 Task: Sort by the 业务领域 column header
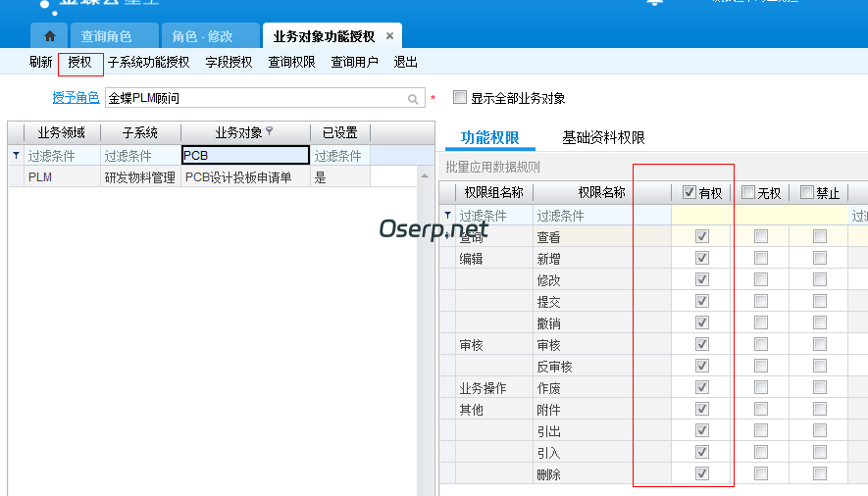(62, 132)
